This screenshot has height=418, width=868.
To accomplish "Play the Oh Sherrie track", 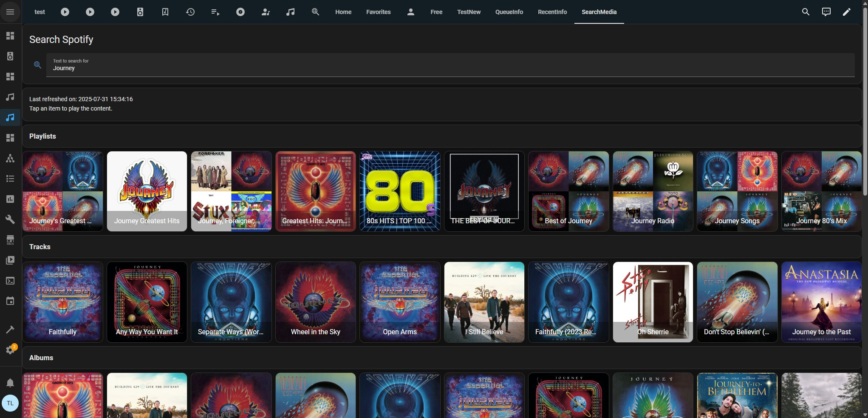I will pos(653,302).
